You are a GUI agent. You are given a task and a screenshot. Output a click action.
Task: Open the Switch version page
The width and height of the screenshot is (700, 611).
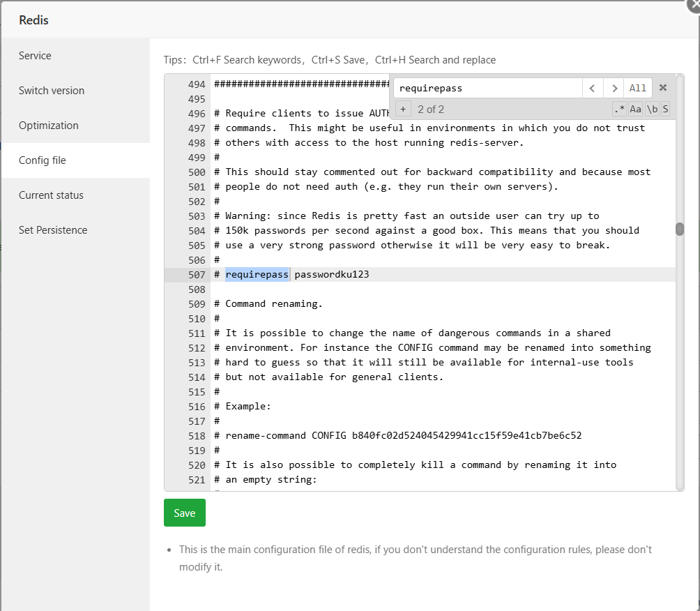coord(51,90)
